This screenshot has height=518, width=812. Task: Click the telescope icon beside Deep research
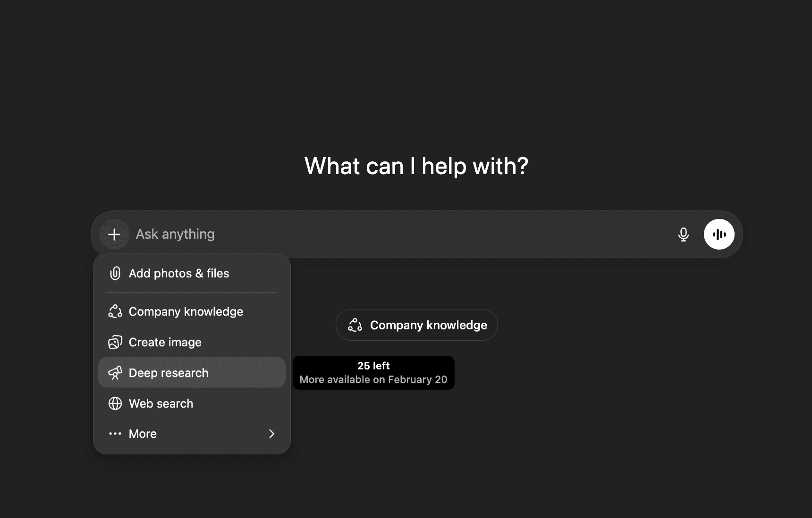tap(115, 373)
